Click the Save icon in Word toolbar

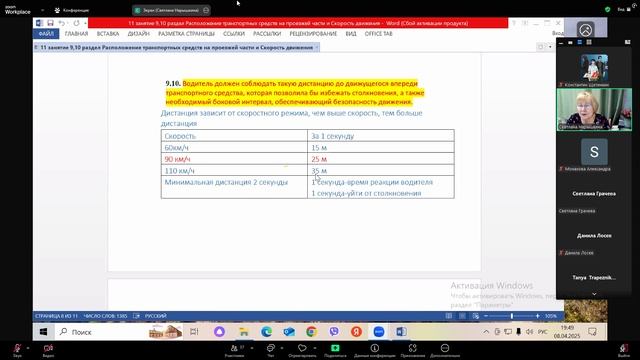(x=50, y=23)
